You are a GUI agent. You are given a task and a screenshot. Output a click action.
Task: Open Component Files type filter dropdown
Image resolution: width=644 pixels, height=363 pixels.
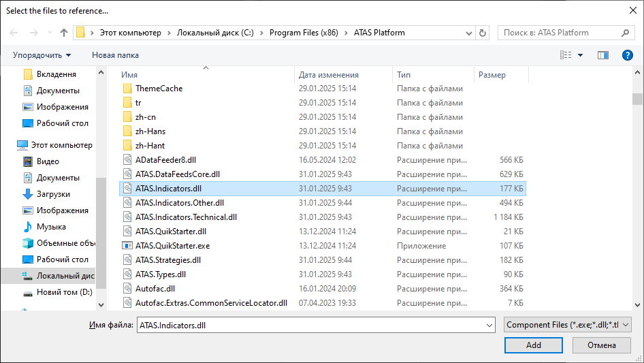pyautogui.click(x=568, y=325)
